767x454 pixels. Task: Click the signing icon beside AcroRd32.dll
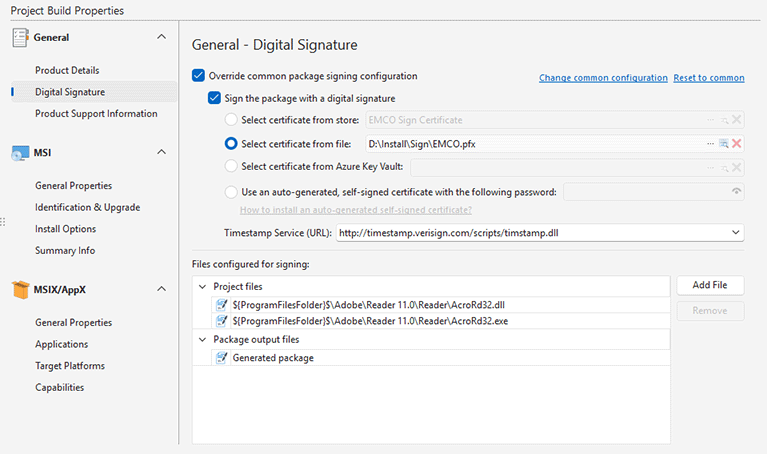tap(221, 305)
